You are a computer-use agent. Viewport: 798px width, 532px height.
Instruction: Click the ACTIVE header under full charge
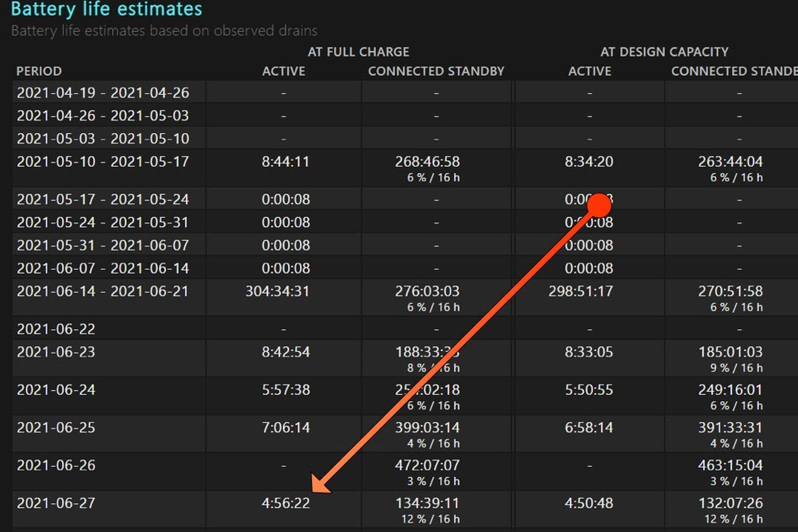[284, 71]
